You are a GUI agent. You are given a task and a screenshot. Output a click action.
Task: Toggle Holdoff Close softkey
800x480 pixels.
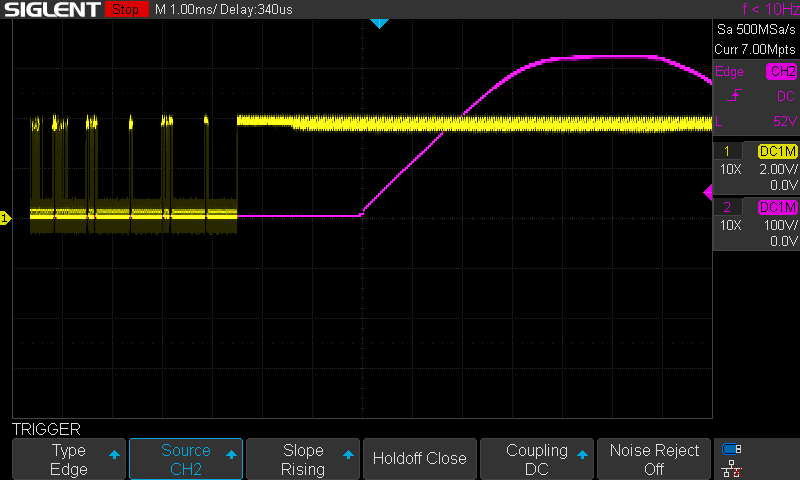[420, 459]
